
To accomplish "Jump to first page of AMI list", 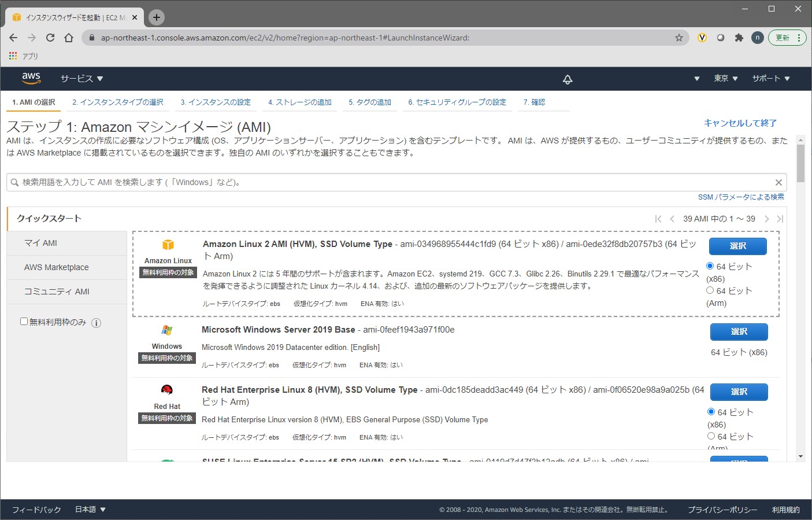I will (658, 219).
